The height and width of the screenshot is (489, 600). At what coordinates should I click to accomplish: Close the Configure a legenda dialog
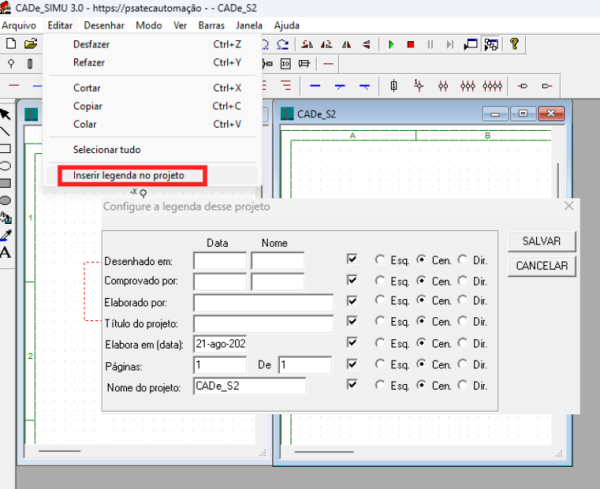click(x=569, y=206)
